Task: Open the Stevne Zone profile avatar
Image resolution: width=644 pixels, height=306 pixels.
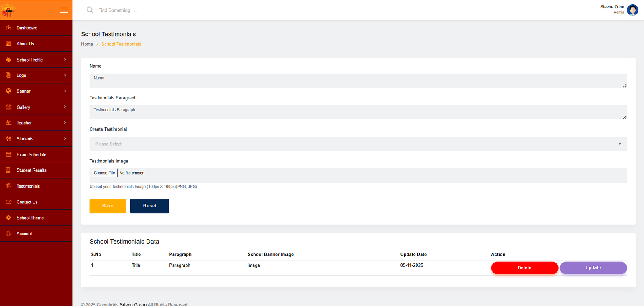Action: click(x=632, y=10)
